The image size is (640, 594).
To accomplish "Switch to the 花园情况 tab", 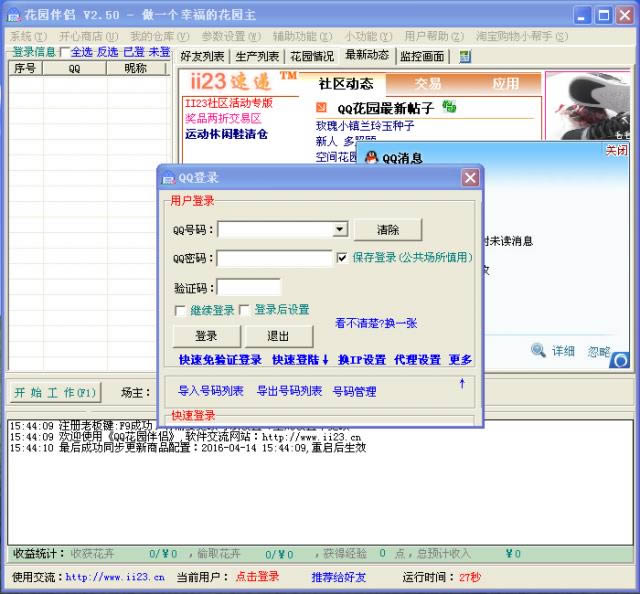I will (x=312, y=56).
